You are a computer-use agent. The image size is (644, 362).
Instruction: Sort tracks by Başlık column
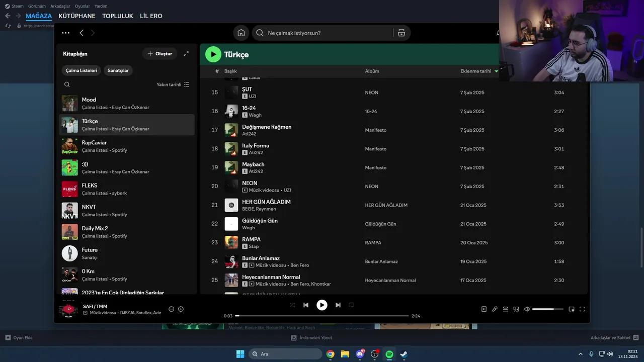click(x=230, y=71)
